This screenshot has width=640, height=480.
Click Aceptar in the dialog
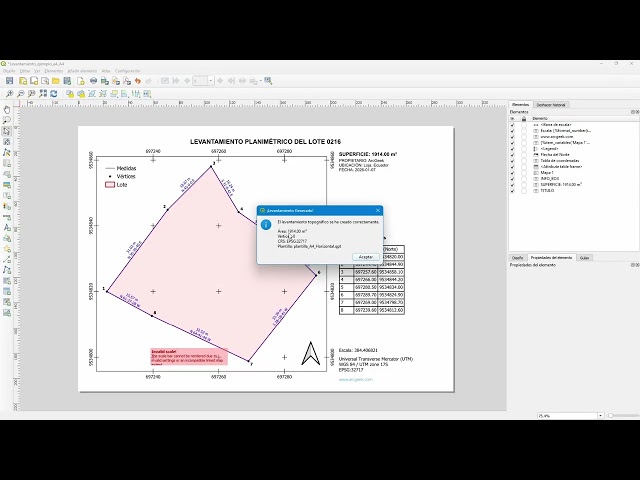[366, 257]
